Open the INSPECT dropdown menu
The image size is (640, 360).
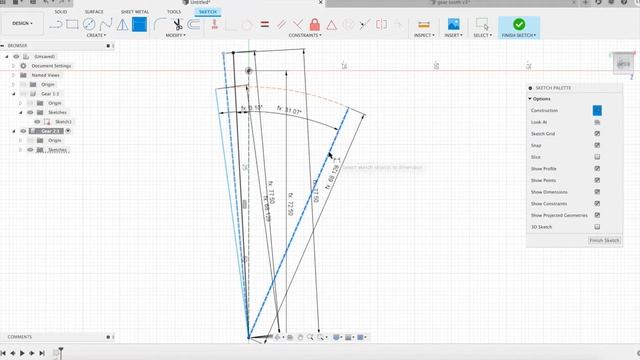coord(424,36)
